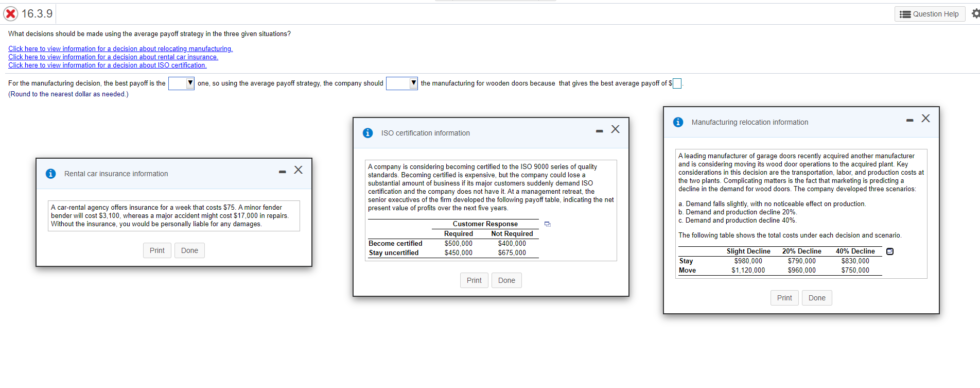Minimize the ISO certification dialog
Screen dimensions: 980x388
coord(599,131)
